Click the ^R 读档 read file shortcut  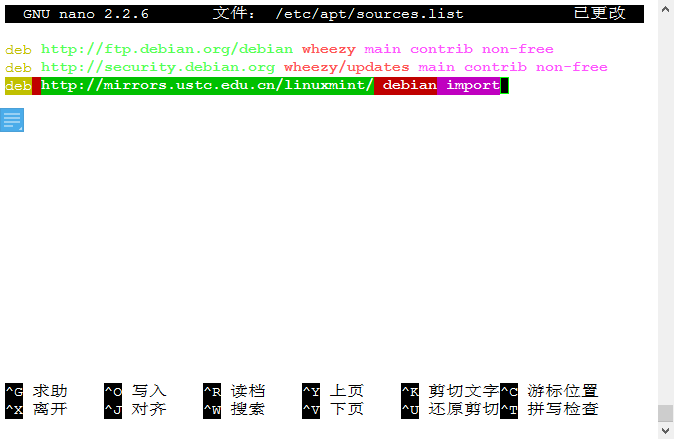tap(234, 391)
